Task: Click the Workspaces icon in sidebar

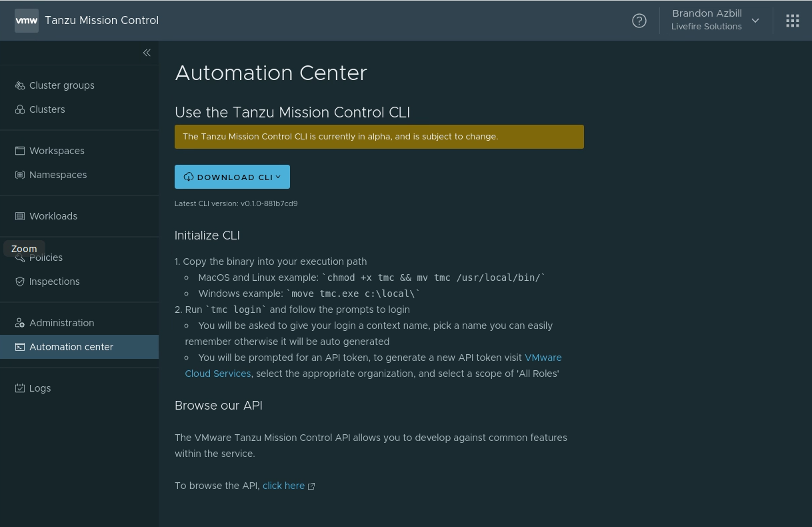Action: coord(20,151)
